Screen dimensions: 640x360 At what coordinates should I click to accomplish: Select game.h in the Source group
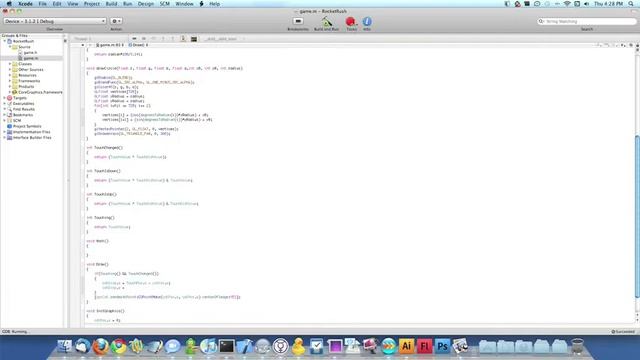pyautogui.click(x=30, y=53)
